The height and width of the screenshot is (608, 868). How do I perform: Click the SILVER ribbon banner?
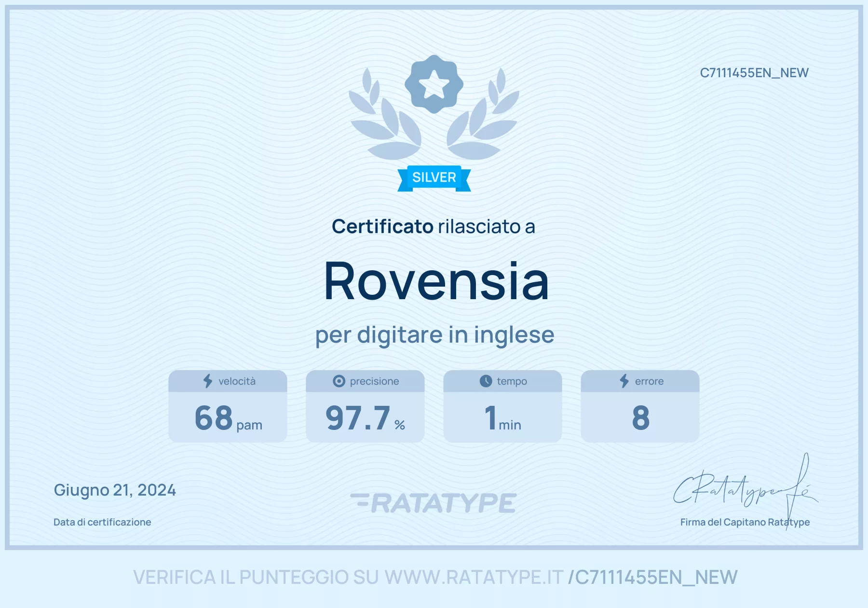pyautogui.click(x=434, y=178)
